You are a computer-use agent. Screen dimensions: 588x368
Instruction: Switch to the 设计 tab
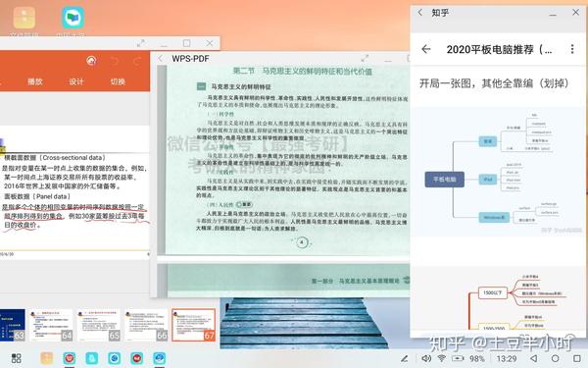(x=76, y=81)
